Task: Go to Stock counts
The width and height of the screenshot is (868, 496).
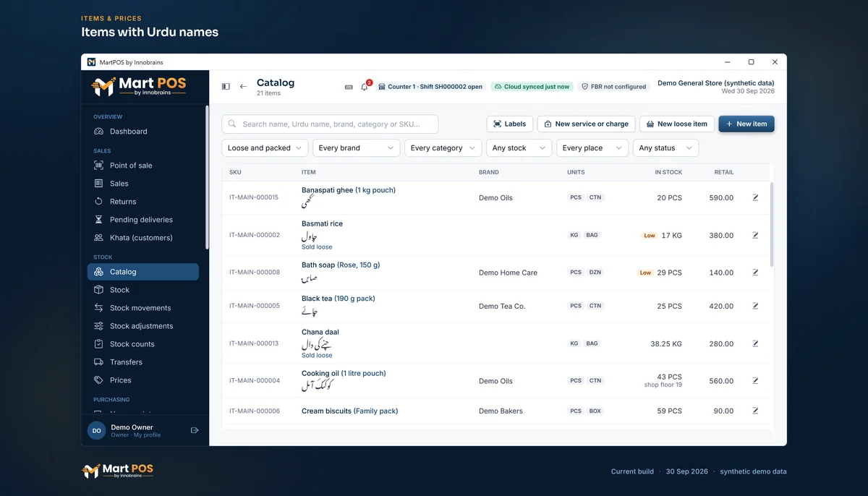Action: [143, 344]
